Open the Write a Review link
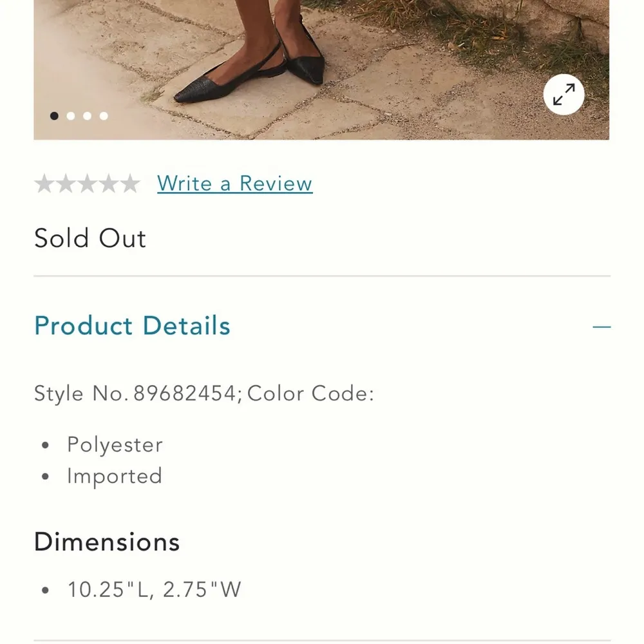This screenshot has height=644, width=644. pos(234,184)
